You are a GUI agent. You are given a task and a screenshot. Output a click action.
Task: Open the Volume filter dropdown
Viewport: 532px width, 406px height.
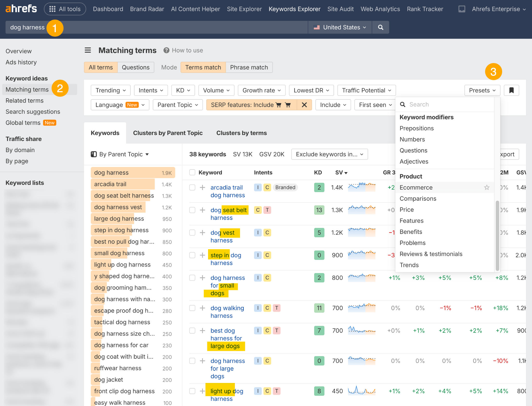pyautogui.click(x=216, y=90)
